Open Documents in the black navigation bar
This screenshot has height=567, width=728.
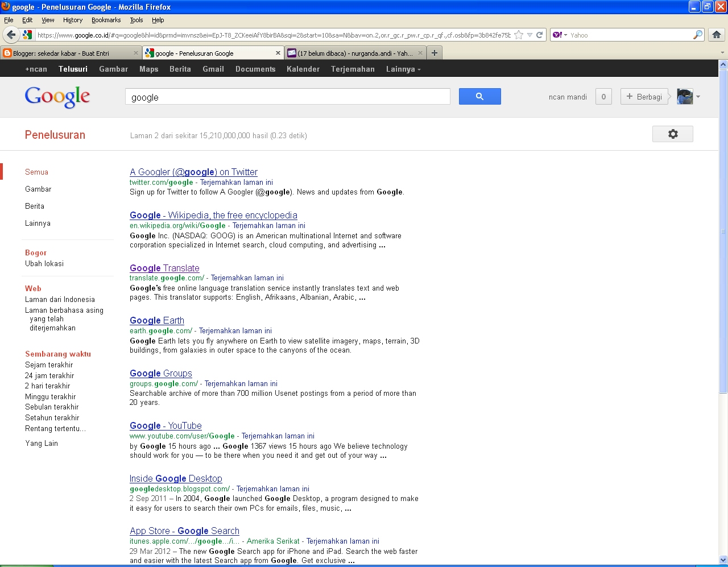click(x=255, y=69)
